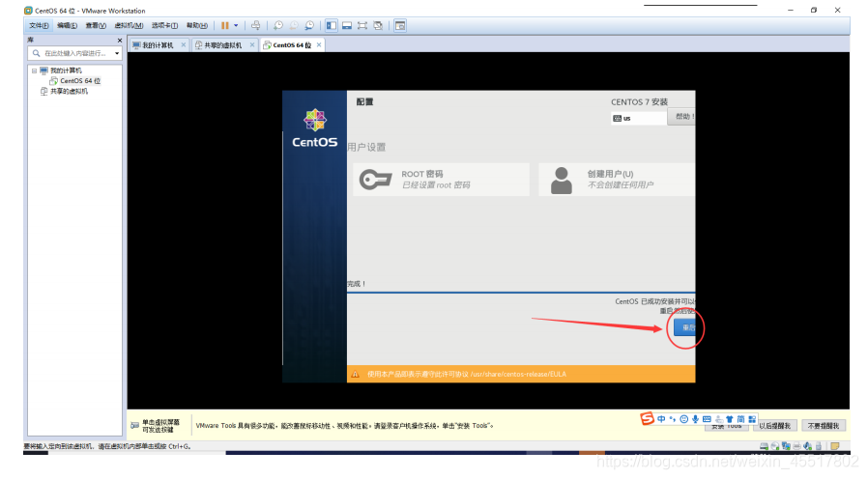Click the us keyboard layout indicator
This screenshot has height=479, width=868.
[x=639, y=118]
